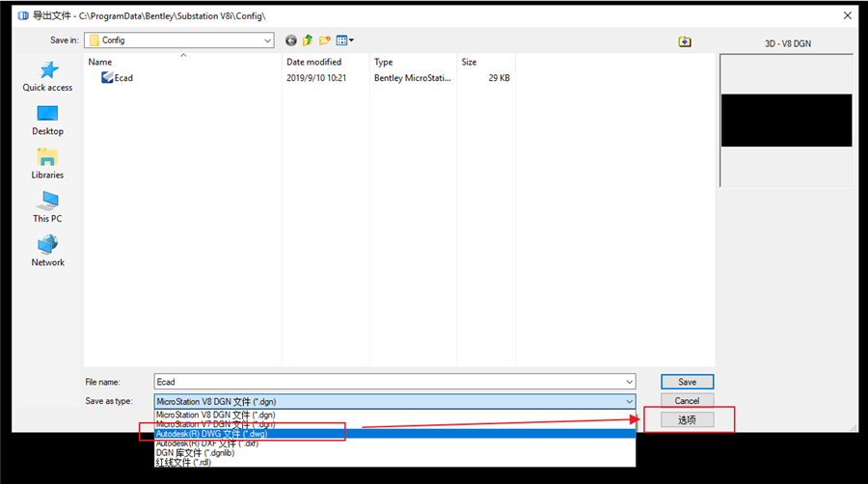Open Quick access in the places bar
The width and height of the screenshot is (868, 484).
pos(47,76)
